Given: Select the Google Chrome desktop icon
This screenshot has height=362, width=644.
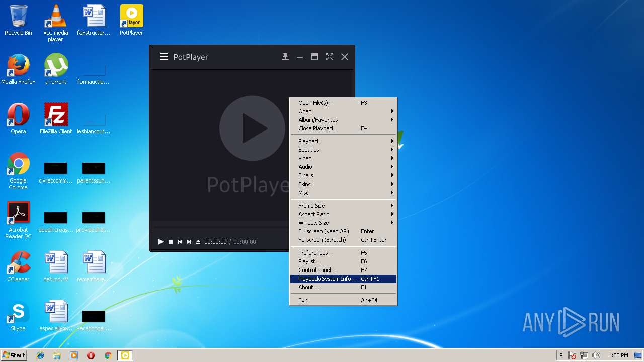Looking at the screenshot, I should (x=18, y=171).
